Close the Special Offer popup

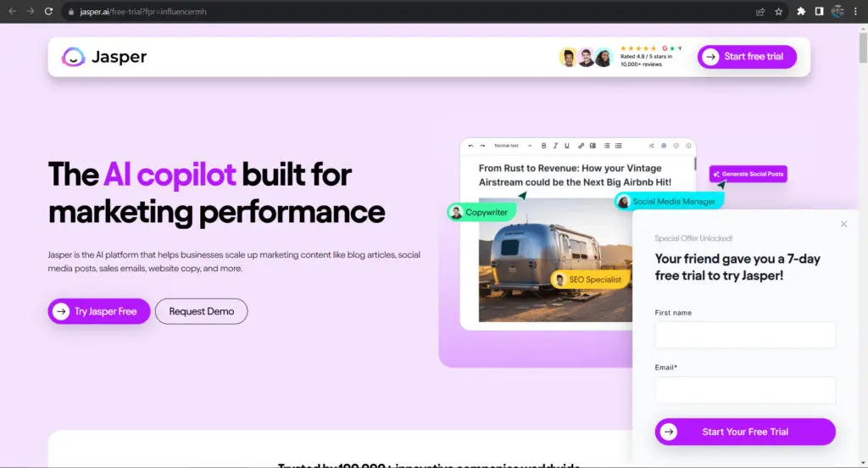click(x=843, y=224)
